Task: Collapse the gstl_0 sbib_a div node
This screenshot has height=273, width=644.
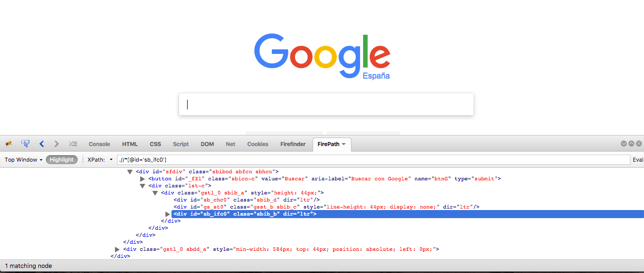Action: coord(155,193)
